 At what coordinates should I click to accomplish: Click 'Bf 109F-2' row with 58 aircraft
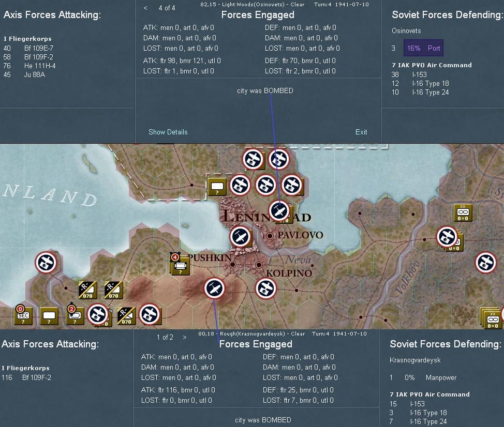point(28,57)
